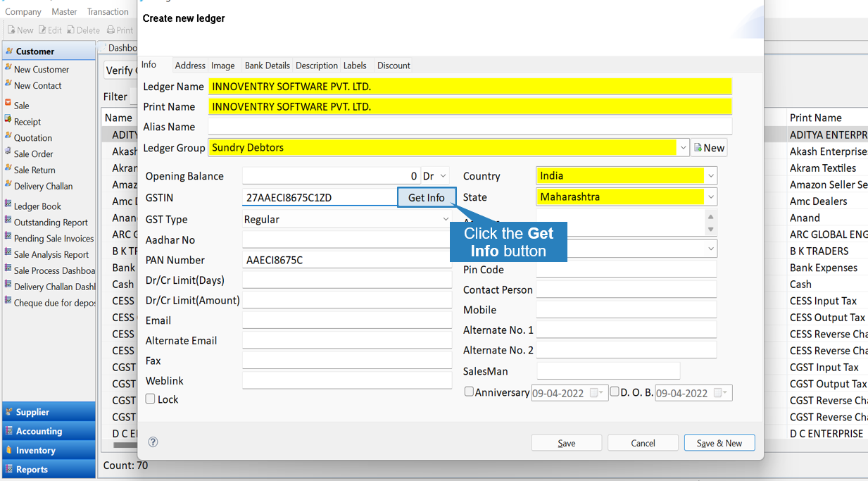
Task: Open the Anniversary date picker
Action: point(596,393)
